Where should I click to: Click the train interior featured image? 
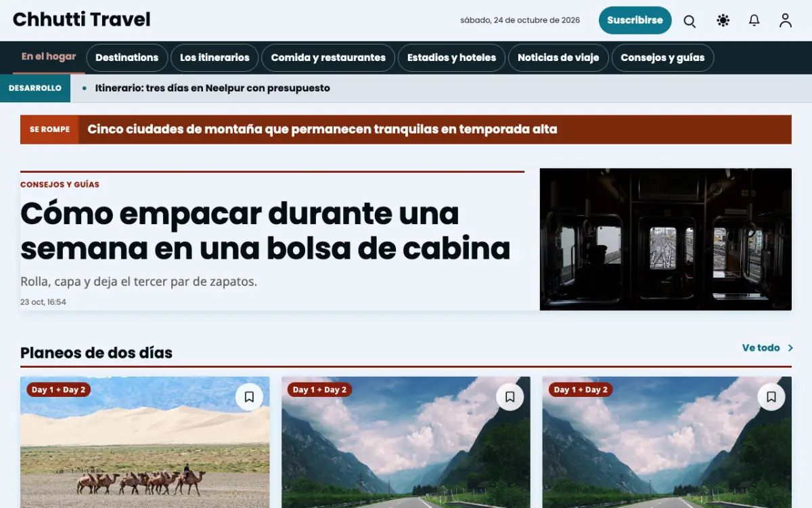click(x=665, y=239)
